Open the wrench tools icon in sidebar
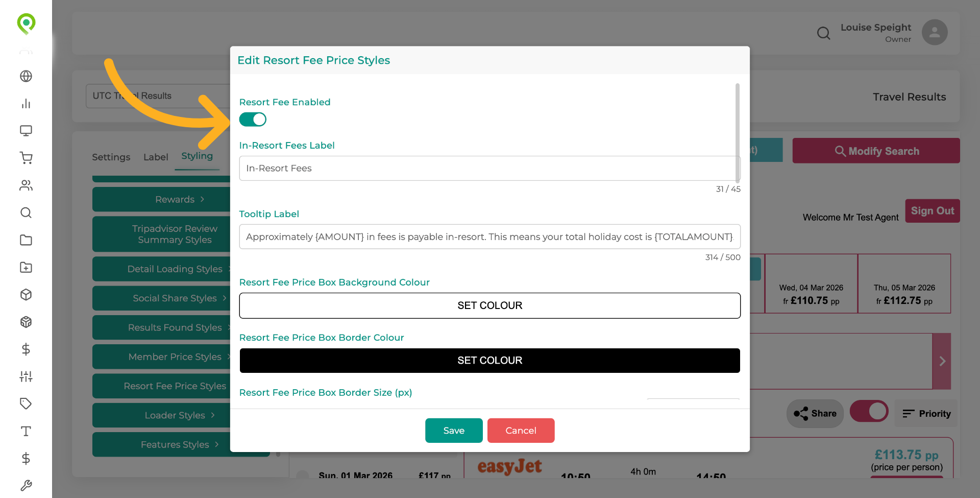Image resolution: width=980 pixels, height=498 pixels. [26, 485]
